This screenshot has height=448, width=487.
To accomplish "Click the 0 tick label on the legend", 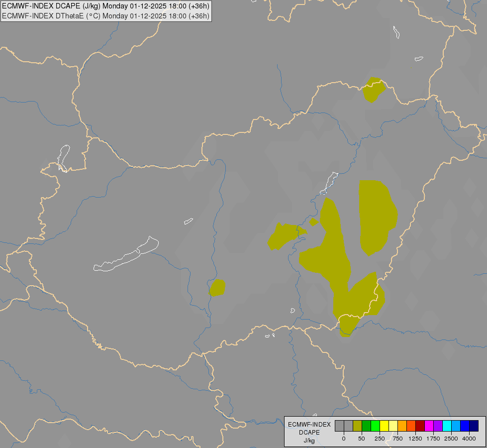I will point(344,439).
